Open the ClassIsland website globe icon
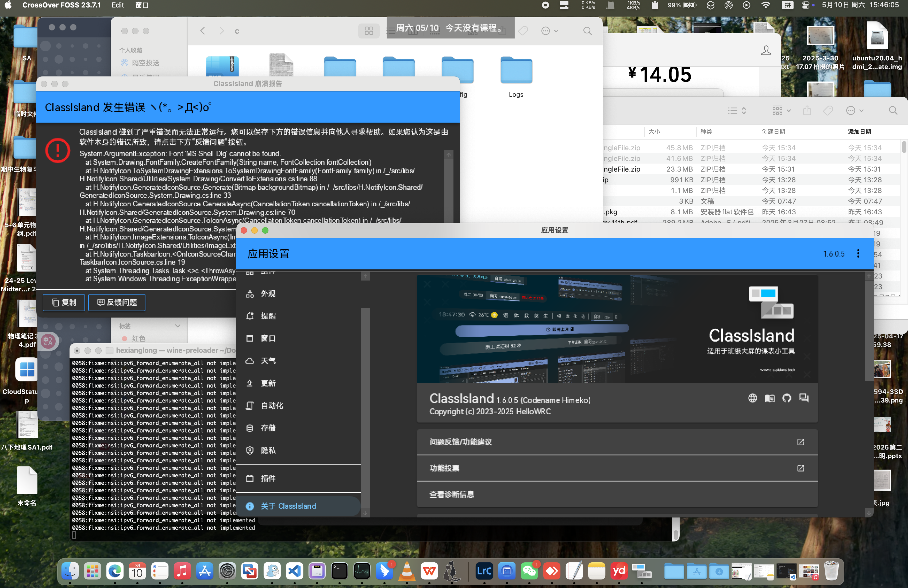The width and height of the screenshot is (908, 588). 752,398
